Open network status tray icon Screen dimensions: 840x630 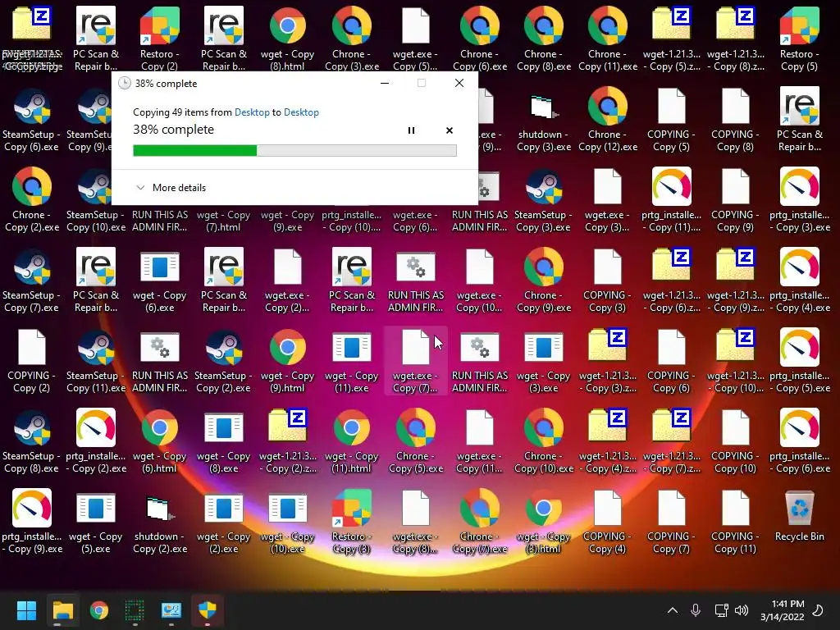pyautogui.click(x=721, y=610)
